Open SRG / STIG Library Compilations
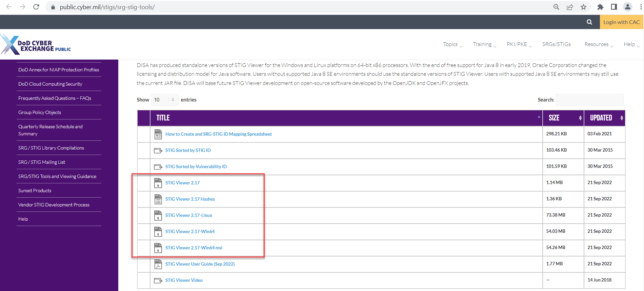Image resolution: width=644 pixels, height=291 pixels. point(51,148)
